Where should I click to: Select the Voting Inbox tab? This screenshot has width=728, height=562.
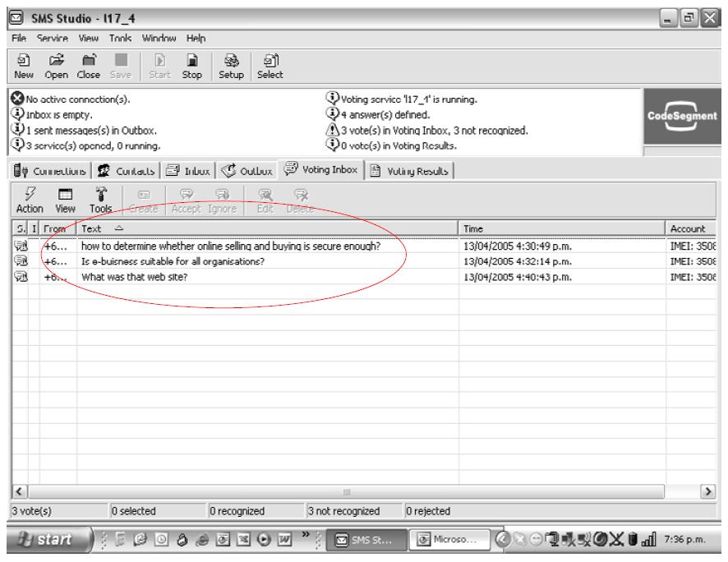coord(320,169)
